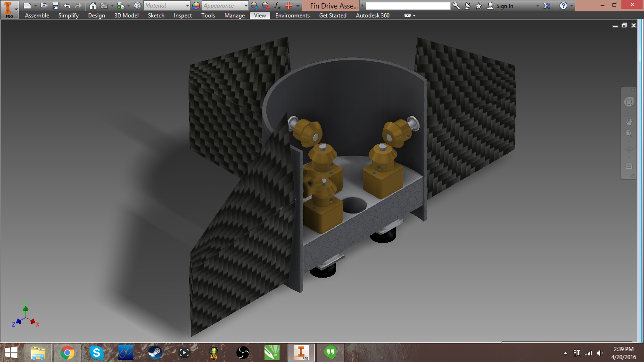Click the search binoculars icon
This screenshot has height=362, width=644.
click(x=456, y=6)
